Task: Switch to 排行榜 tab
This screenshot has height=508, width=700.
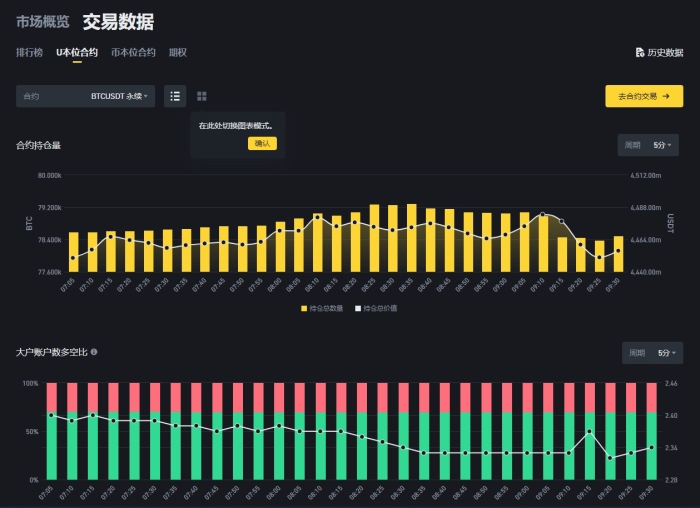Action: 30,52
